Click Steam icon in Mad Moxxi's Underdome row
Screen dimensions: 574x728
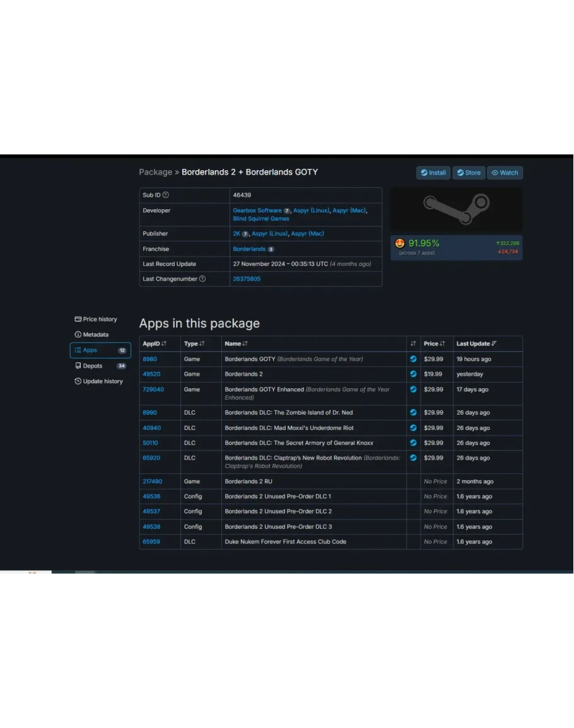coord(413,428)
